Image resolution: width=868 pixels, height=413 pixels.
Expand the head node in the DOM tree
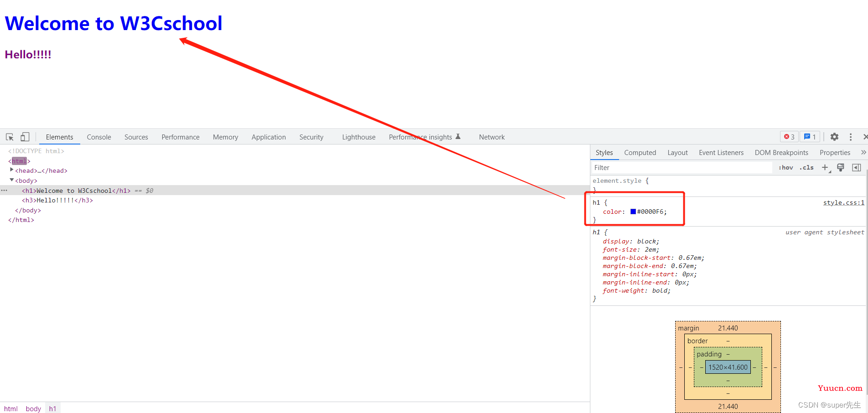pyautogui.click(x=12, y=170)
